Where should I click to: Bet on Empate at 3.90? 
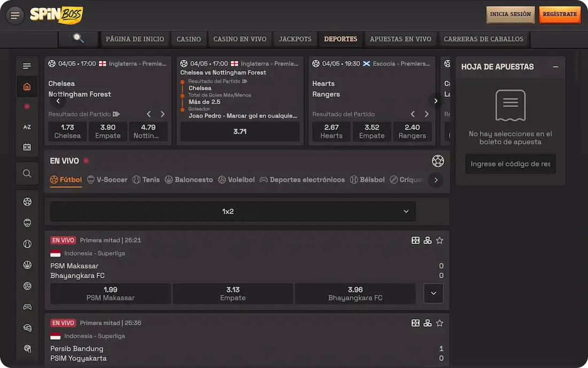[108, 132]
